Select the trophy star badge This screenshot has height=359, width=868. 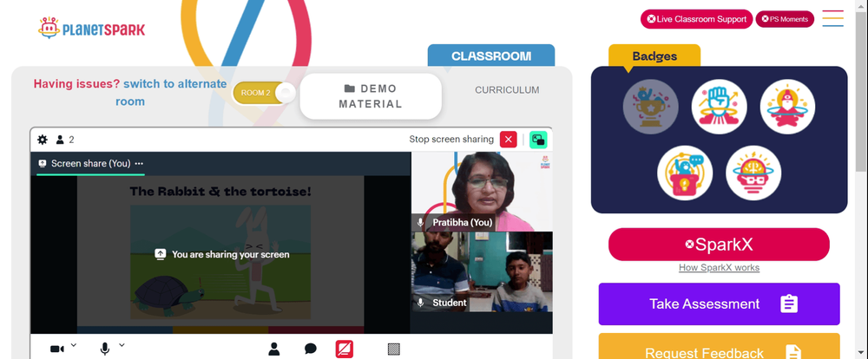click(650, 107)
